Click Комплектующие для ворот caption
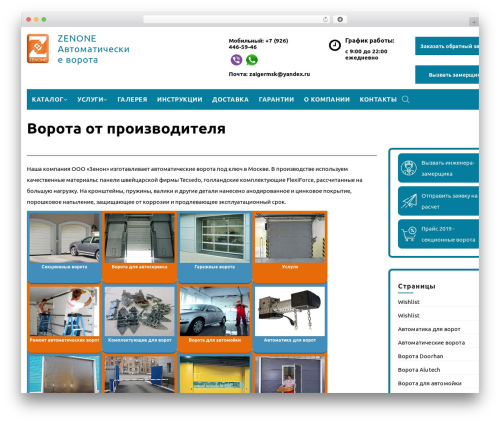 [139, 340]
